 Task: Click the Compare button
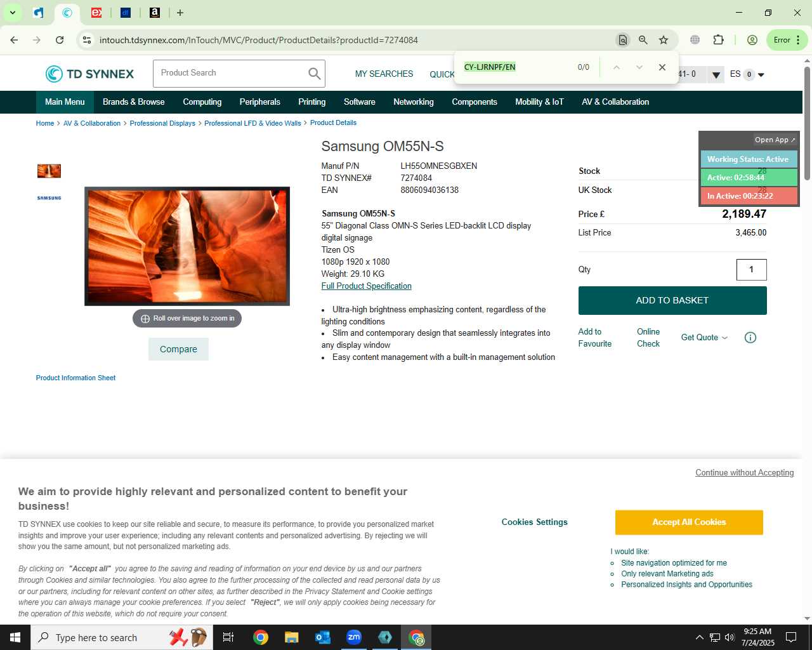tap(178, 349)
